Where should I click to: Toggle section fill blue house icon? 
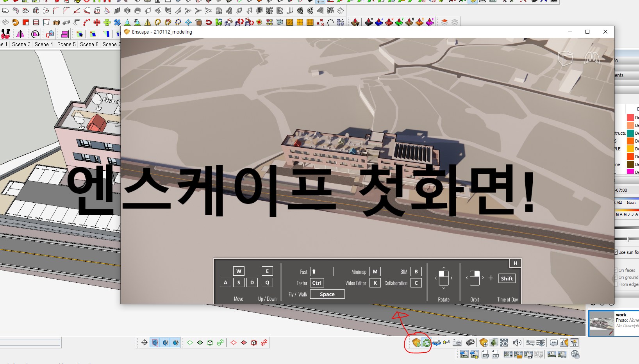pyautogui.click(x=176, y=343)
